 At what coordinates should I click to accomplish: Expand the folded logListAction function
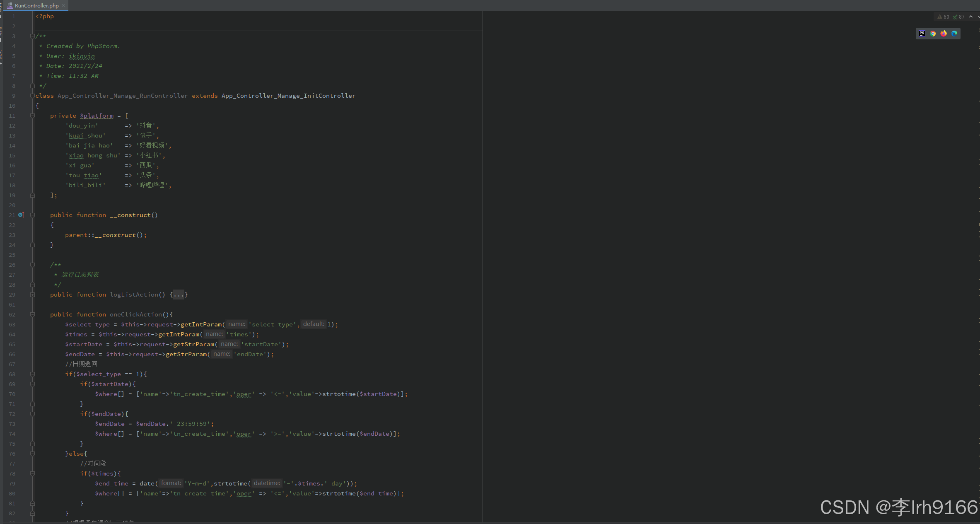point(32,295)
